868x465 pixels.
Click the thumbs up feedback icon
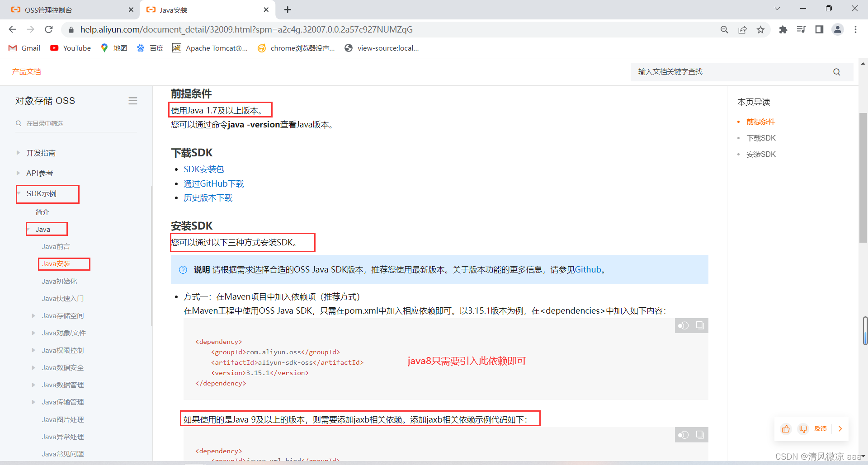tap(786, 429)
